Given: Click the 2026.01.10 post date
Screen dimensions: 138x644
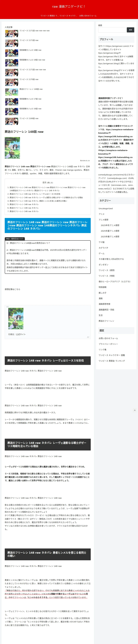Looking at the screenshot, I should pos(85,161).
